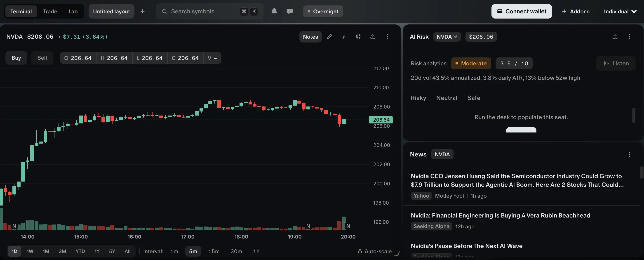Open the Risky seat tab

click(418, 98)
